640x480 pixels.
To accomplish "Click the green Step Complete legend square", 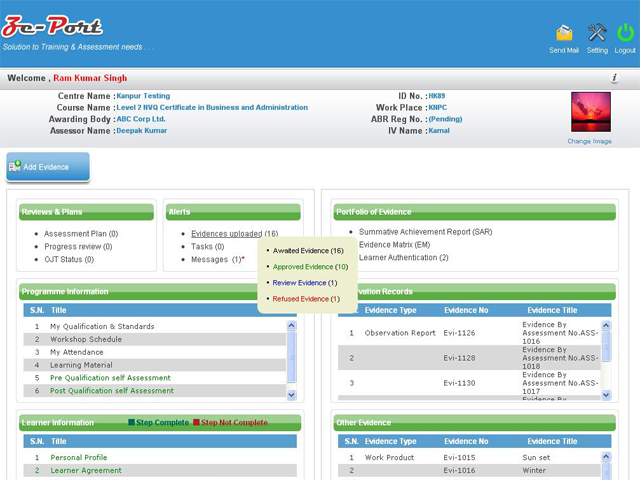I will (131, 422).
